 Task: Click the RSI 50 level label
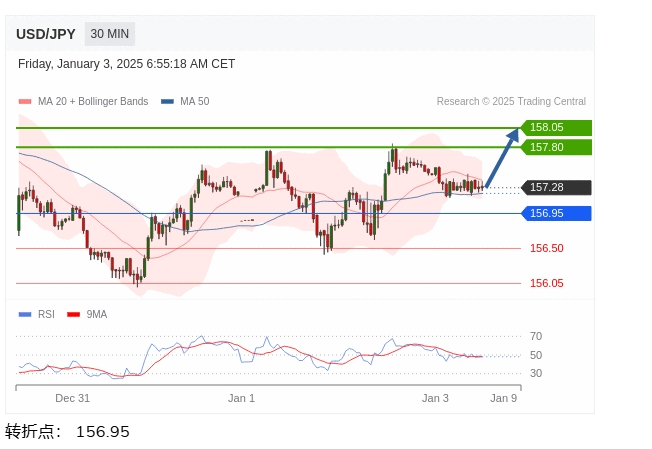[536, 355]
